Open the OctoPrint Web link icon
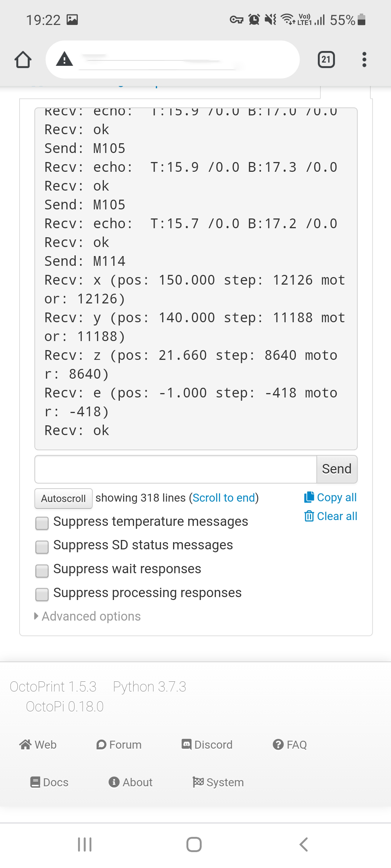Screen dimensions: 391x868 (25, 744)
